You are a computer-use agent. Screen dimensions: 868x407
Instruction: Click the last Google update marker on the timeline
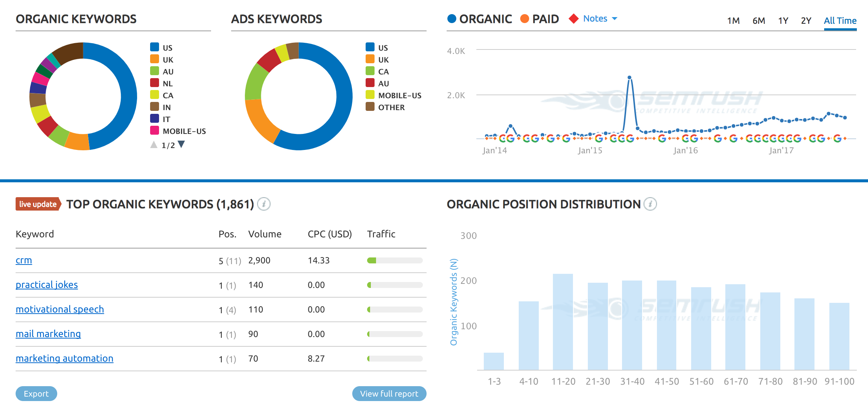(x=838, y=138)
